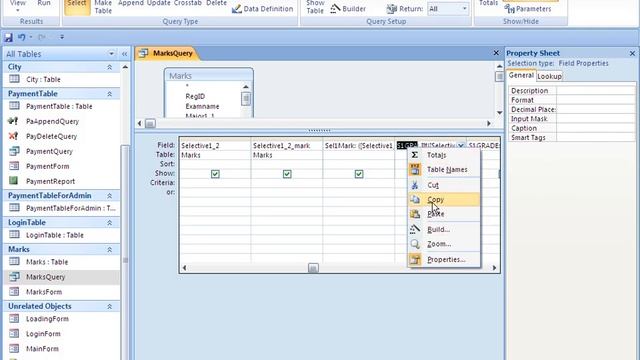
Task: Click the Description property input field
Action: pyautogui.click(x=596, y=91)
